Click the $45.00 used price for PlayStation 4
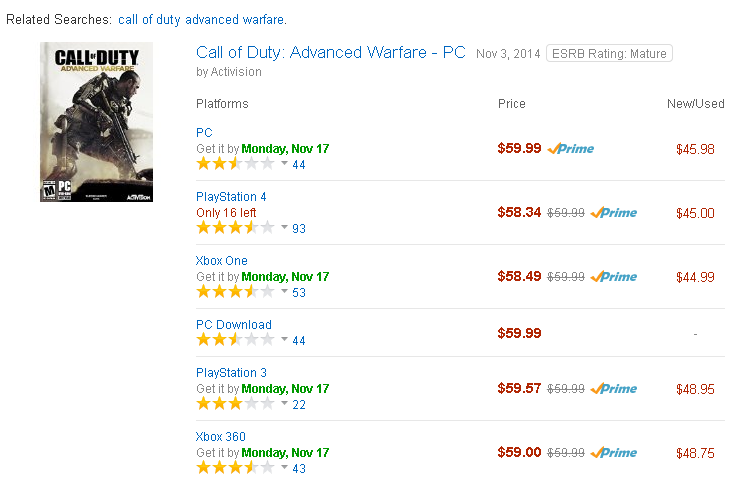Viewport: 736px width, 482px height. point(695,214)
